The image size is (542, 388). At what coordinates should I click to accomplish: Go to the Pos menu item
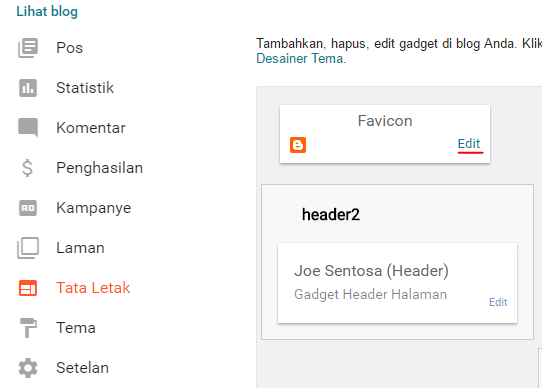tap(69, 48)
